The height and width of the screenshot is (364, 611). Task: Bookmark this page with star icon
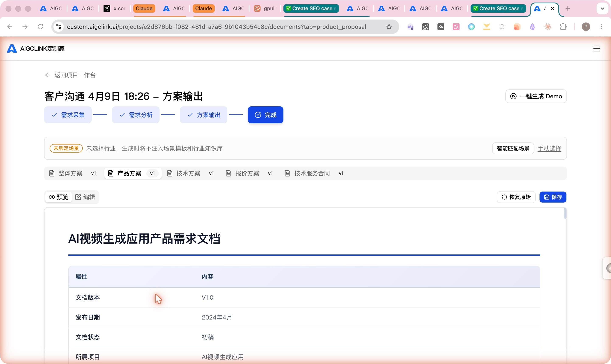click(389, 26)
